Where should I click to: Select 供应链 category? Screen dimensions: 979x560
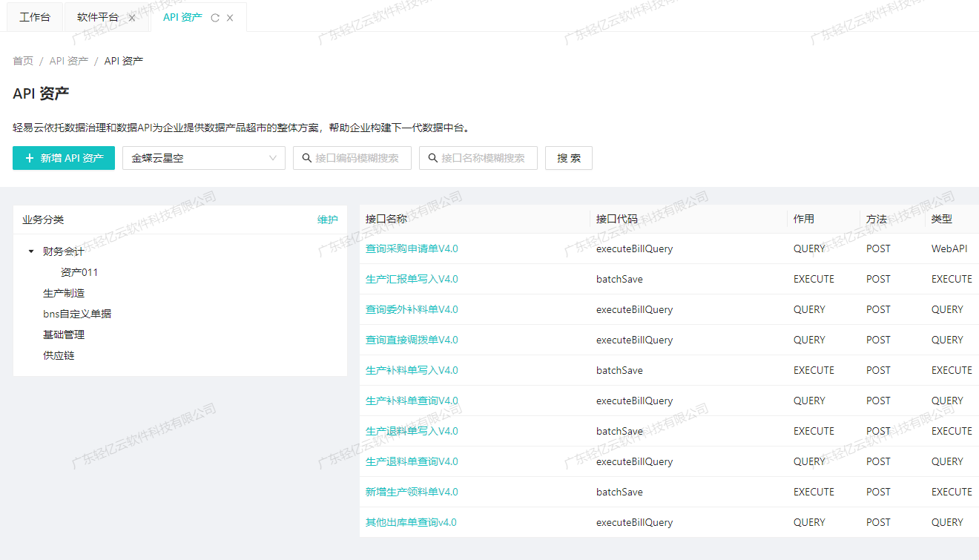59,355
